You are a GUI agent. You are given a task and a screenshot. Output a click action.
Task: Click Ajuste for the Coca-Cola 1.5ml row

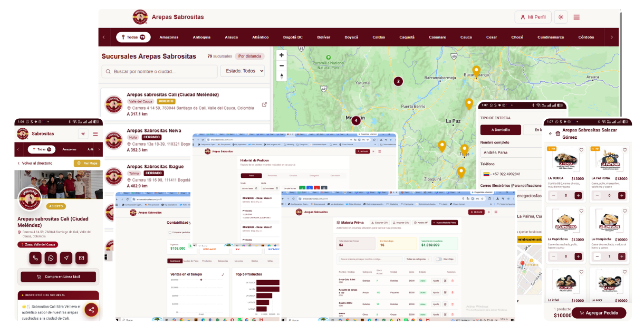click(436, 281)
